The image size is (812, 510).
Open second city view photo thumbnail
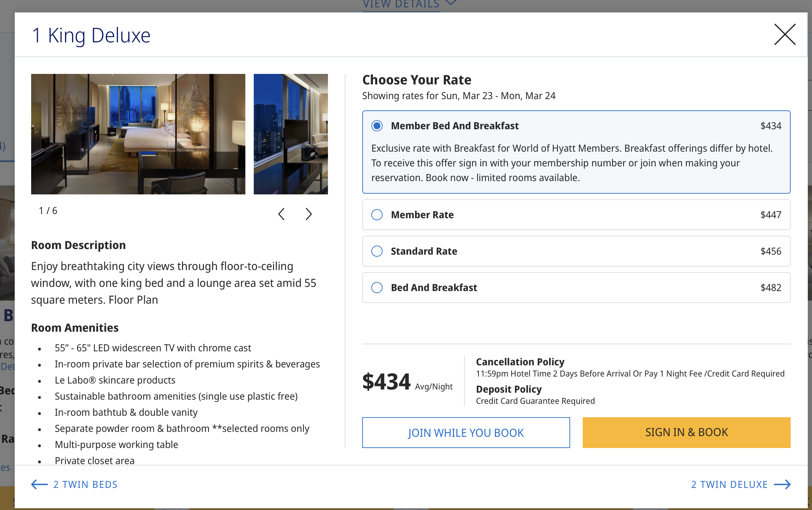point(290,134)
